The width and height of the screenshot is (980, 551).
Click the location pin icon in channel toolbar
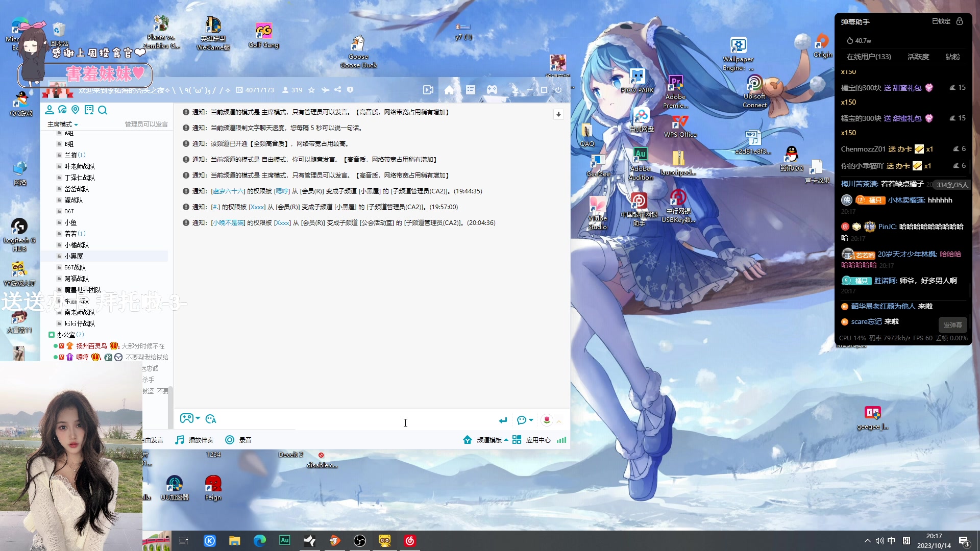click(x=76, y=110)
